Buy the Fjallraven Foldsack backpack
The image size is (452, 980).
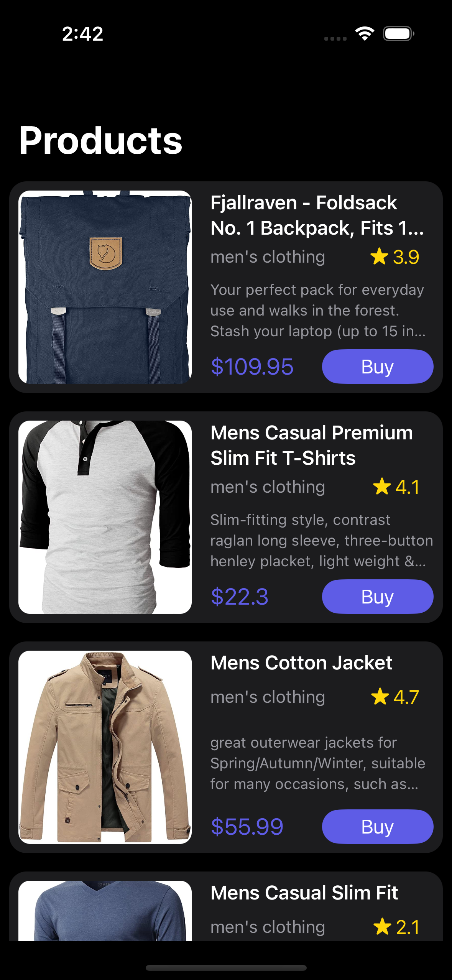coord(378,367)
